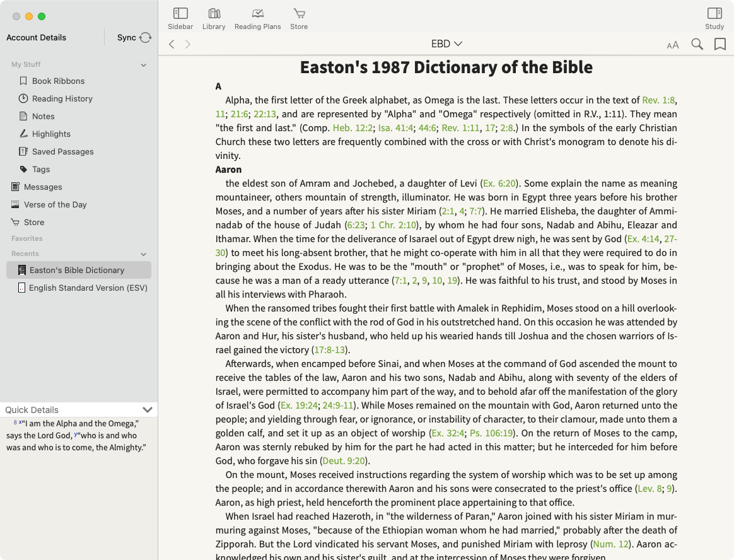
Task: Follow the Ps. 106:19 reference link
Action: tap(491, 433)
